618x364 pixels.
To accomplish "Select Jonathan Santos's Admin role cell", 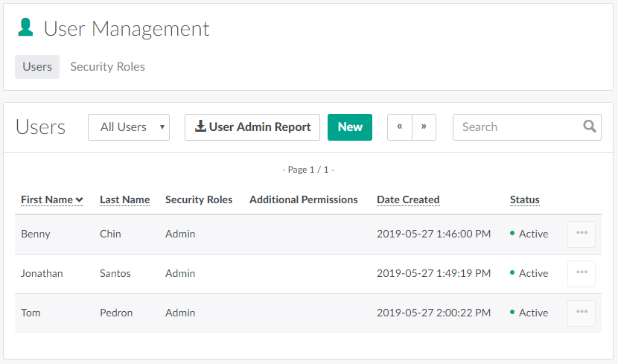I will [180, 273].
